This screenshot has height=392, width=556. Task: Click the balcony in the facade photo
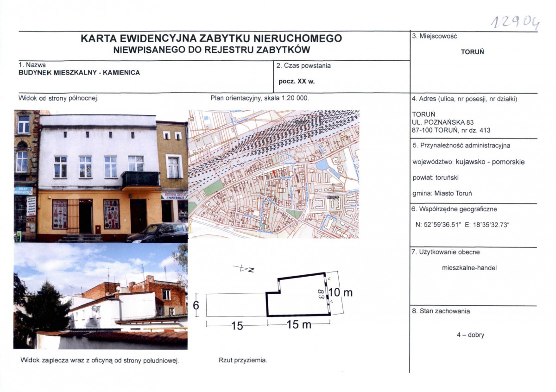(140, 179)
